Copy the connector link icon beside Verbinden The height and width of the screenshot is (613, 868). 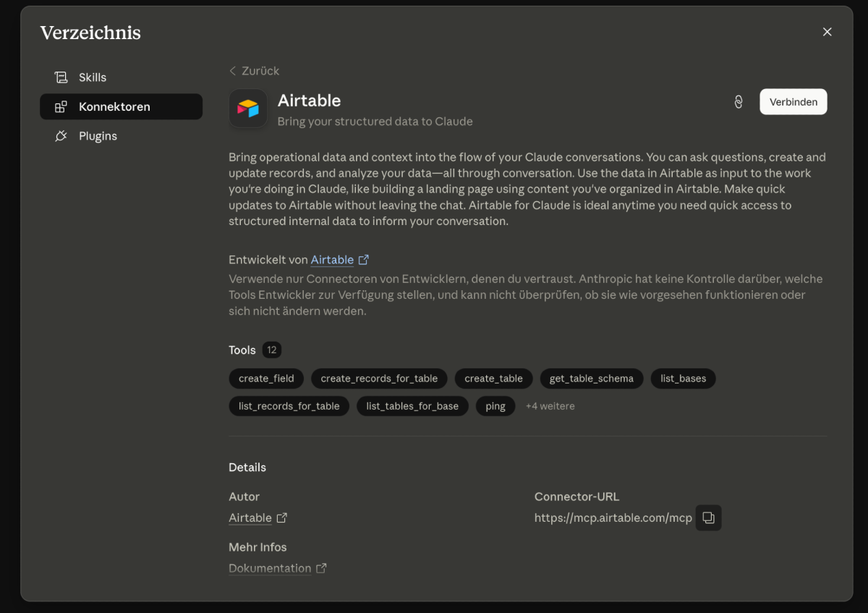click(739, 102)
